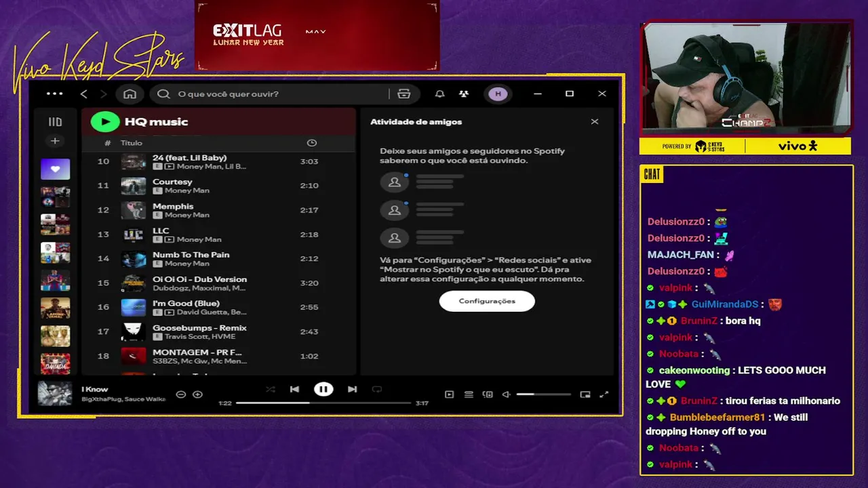868x488 pixels.
Task: Click the 3:03 duration of track 10
Action: [x=309, y=161]
